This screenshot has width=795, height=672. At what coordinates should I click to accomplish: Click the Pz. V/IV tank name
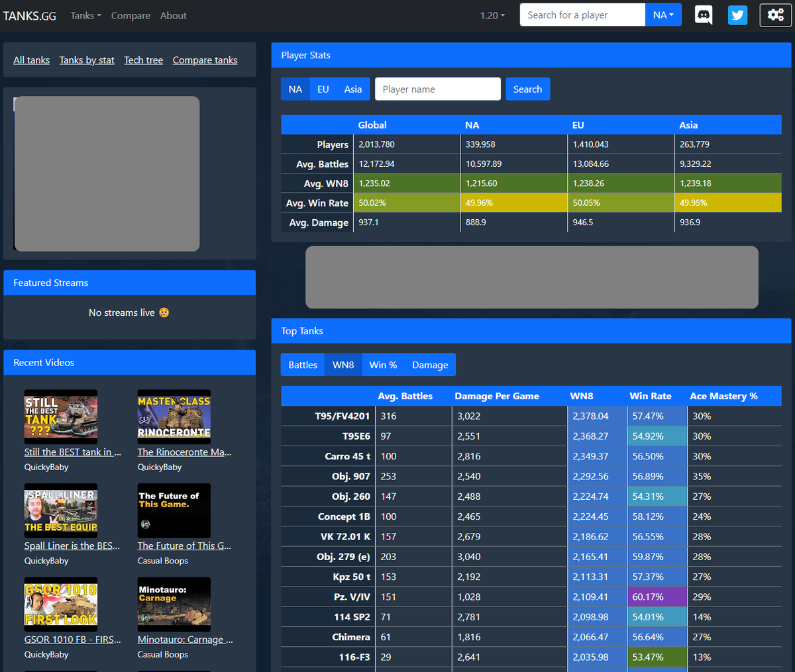(x=352, y=597)
